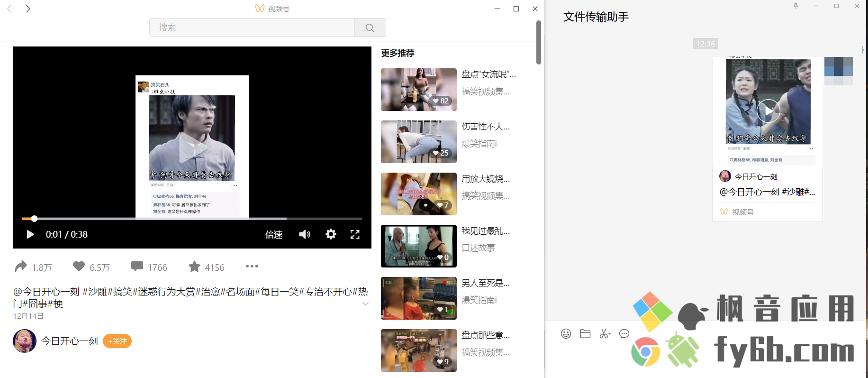The height and width of the screenshot is (378, 868).
Task: Expand the video description with the chevron
Action: 365,304
